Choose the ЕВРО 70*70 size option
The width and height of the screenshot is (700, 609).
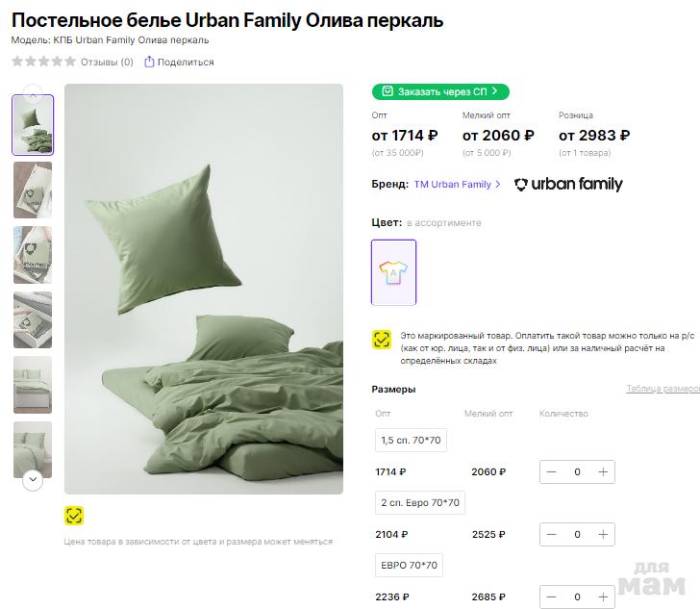pos(410,565)
